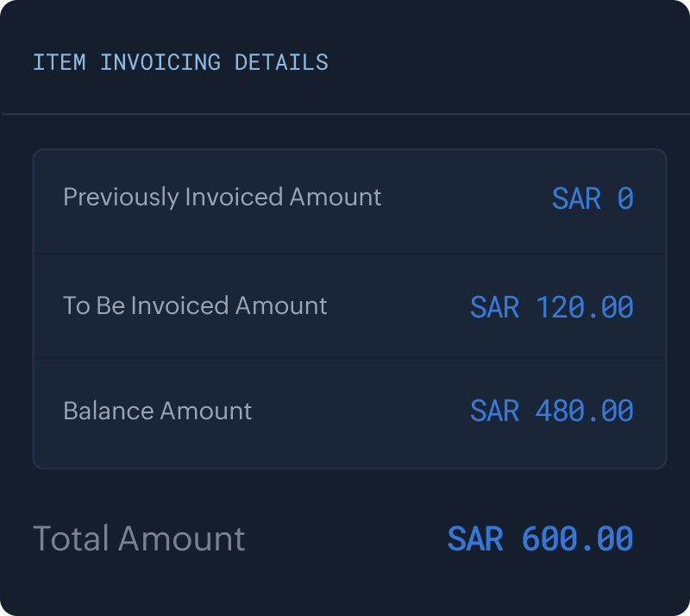Viewport: 690px width, 616px height.
Task: Click the word ITEM in the heading
Action: pyautogui.click(x=60, y=63)
